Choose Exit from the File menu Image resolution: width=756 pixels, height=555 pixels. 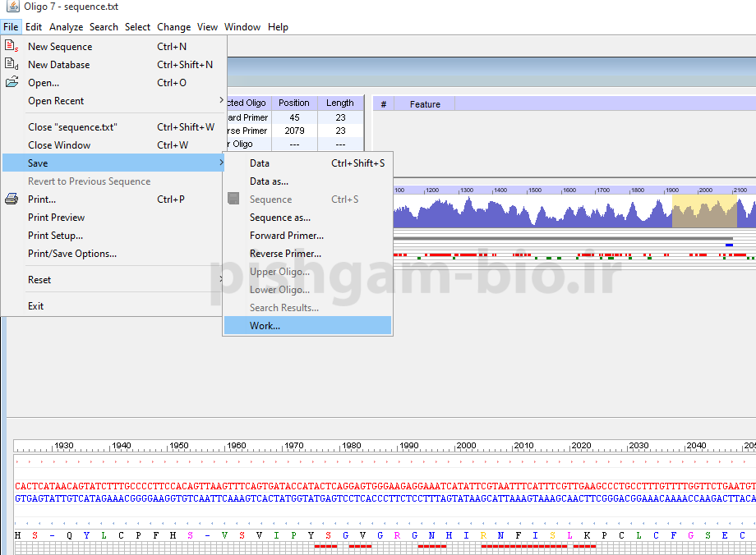[36, 306]
